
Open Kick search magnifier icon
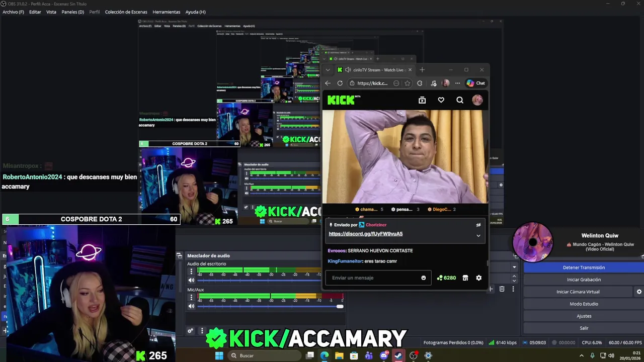pos(460,100)
